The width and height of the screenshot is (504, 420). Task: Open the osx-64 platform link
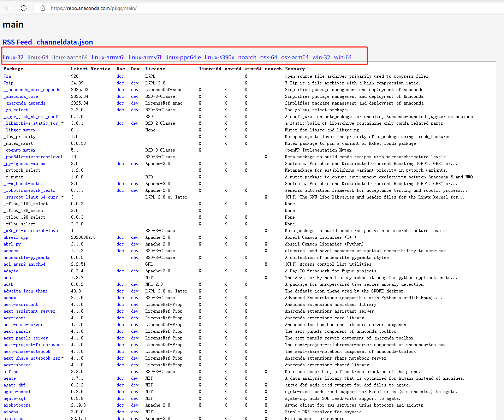click(269, 57)
